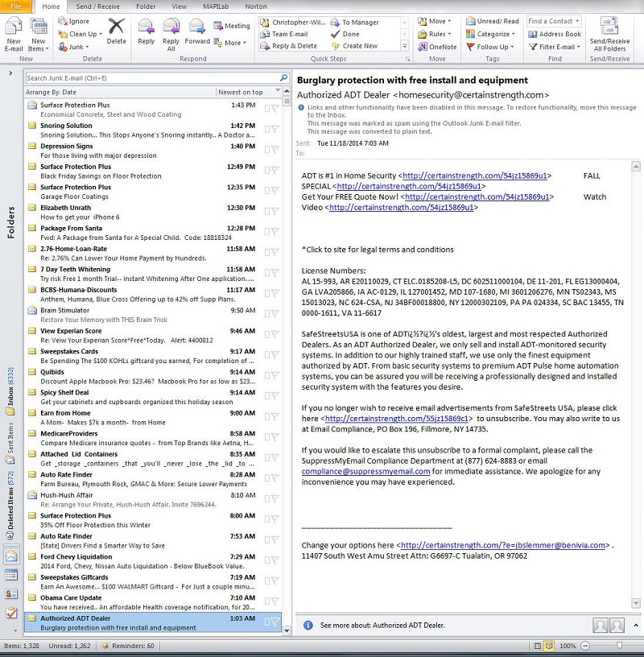Click zoom out minus button
The height and width of the screenshot is (657, 644).
(x=586, y=646)
